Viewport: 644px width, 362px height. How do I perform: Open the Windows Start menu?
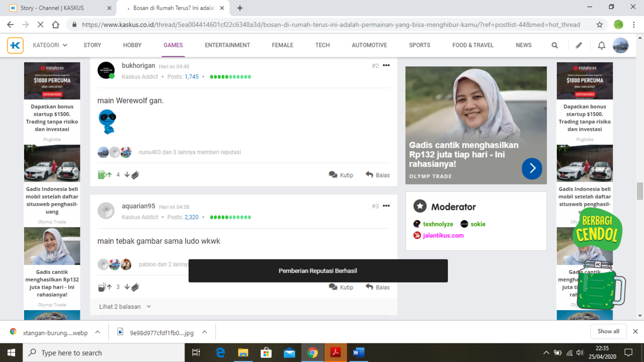coord(11,352)
